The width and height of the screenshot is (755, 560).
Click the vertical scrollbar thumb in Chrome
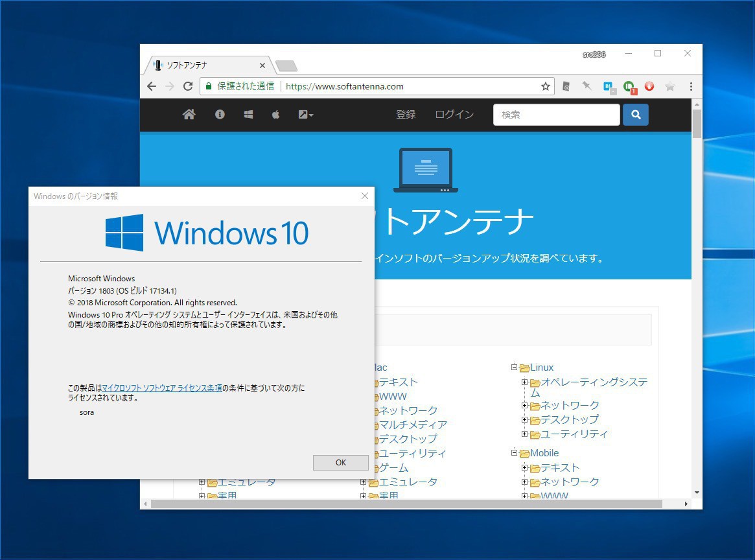tap(697, 123)
